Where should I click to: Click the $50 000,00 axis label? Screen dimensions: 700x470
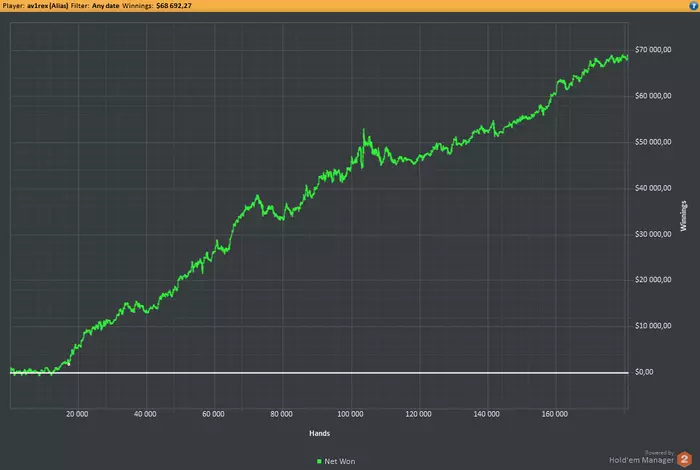tap(653, 142)
